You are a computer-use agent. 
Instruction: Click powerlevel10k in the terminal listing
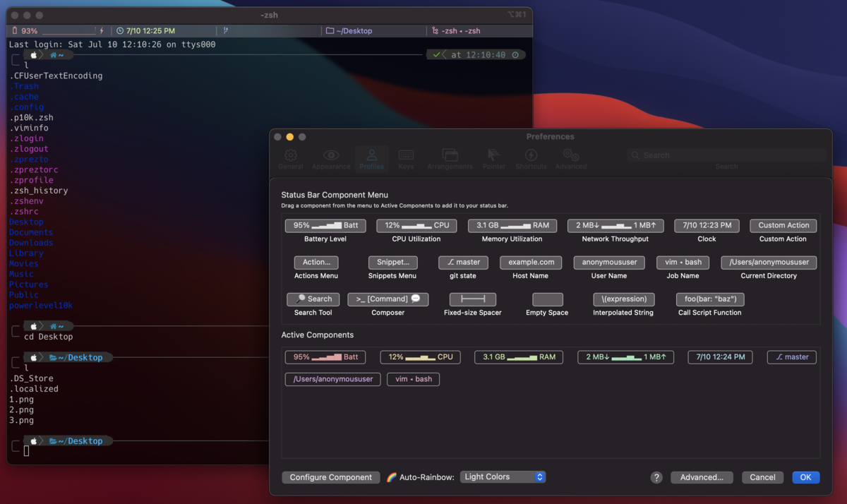point(41,306)
